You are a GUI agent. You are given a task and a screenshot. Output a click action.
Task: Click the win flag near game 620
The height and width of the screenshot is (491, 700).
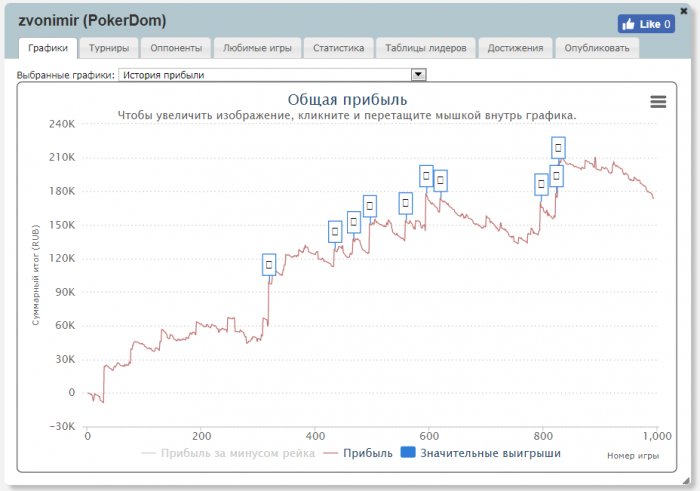coord(441,181)
